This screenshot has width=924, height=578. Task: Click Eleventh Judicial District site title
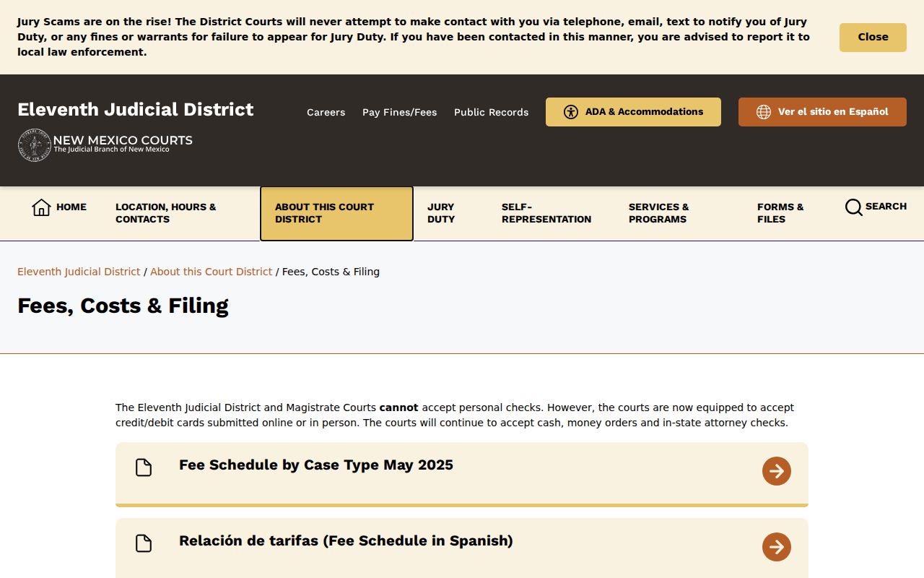tap(136, 109)
